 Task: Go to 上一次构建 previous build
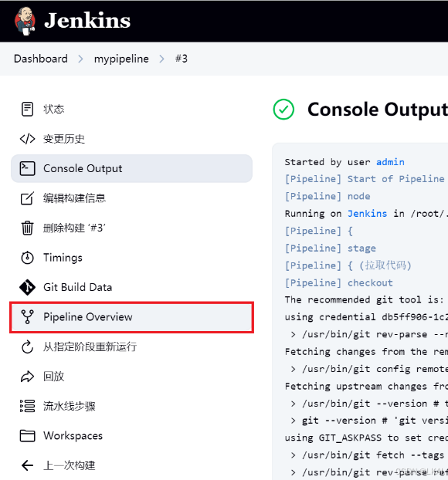point(132,465)
